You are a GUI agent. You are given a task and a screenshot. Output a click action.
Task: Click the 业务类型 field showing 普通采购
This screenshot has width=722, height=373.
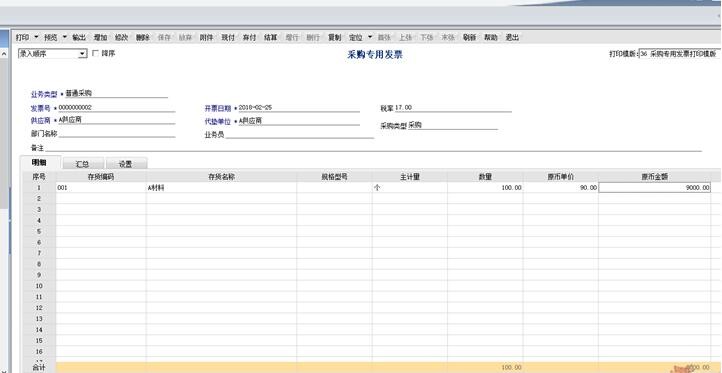[116, 93]
